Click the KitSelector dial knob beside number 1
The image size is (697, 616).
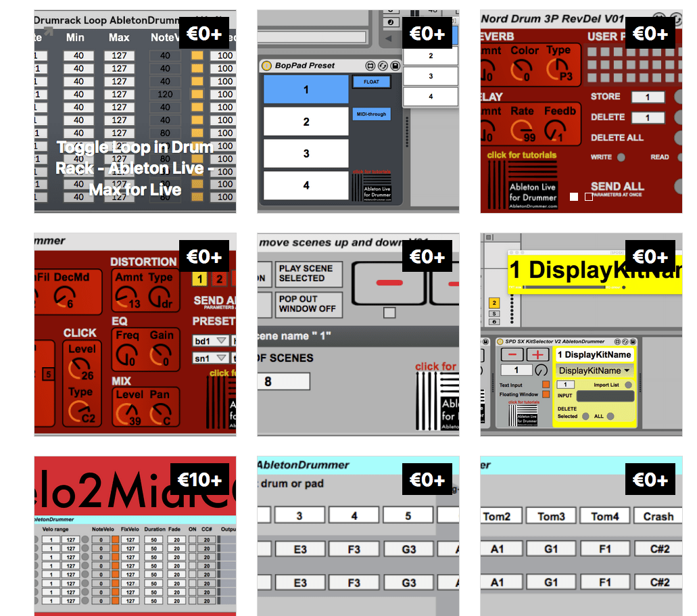(x=541, y=370)
